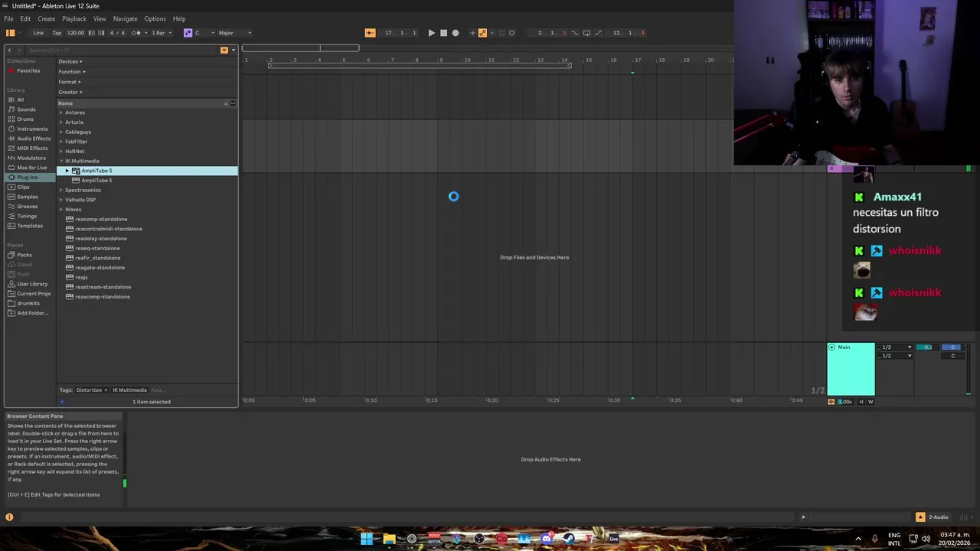The width and height of the screenshot is (980, 551).
Task: Open the Navigate menu
Action: pyautogui.click(x=126, y=18)
